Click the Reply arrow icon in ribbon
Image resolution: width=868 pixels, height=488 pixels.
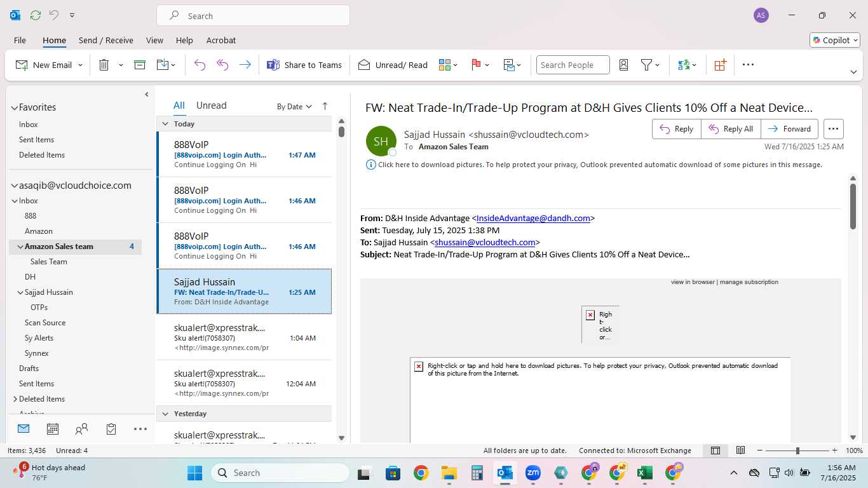200,65
